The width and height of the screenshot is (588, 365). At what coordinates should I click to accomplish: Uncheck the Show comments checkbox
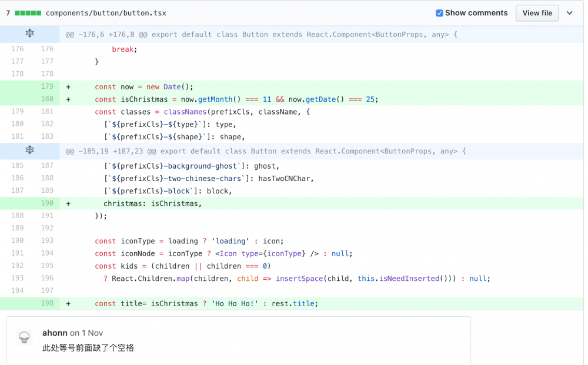click(439, 13)
